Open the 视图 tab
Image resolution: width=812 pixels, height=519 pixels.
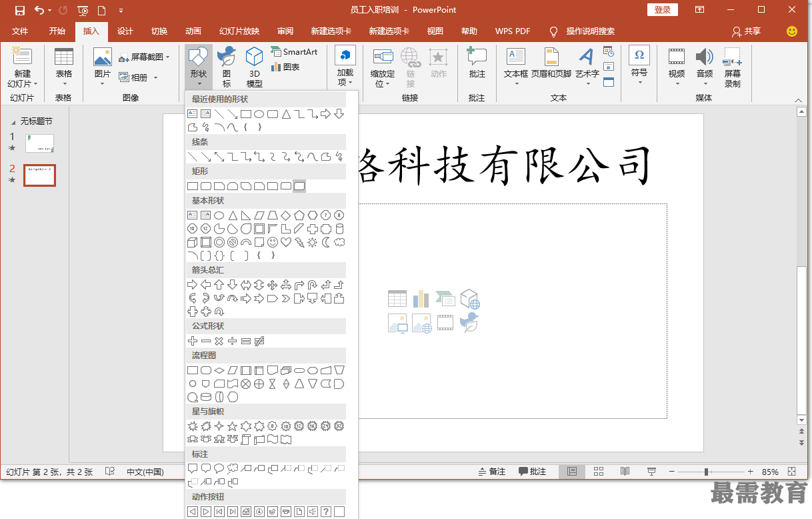435,31
